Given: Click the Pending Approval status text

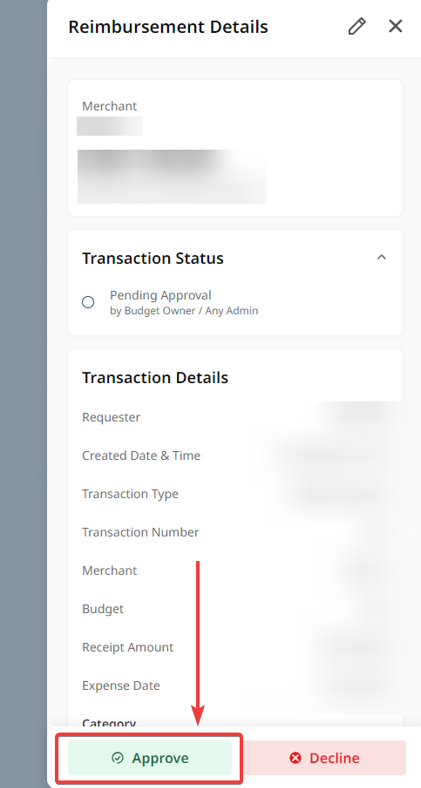Looking at the screenshot, I should 161,295.
